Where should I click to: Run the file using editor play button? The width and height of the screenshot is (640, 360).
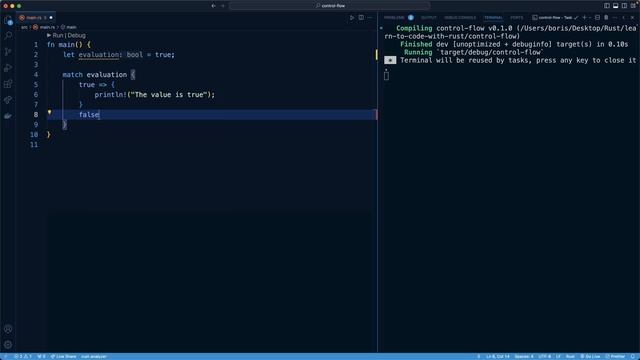click(352, 18)
